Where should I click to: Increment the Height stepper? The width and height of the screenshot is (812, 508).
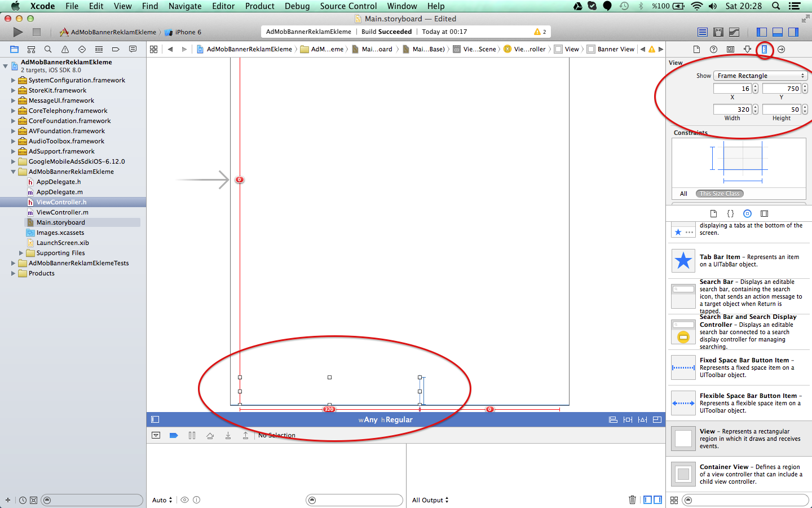click(x=805, y=107)
